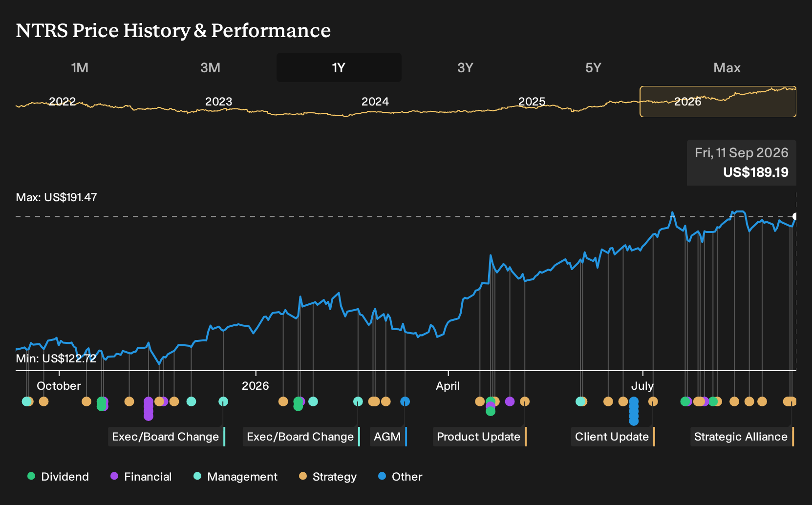This screenshot has width=812, height=505.
Task: Click the top blue dot in July stack
Action: [x=634, y=401]
